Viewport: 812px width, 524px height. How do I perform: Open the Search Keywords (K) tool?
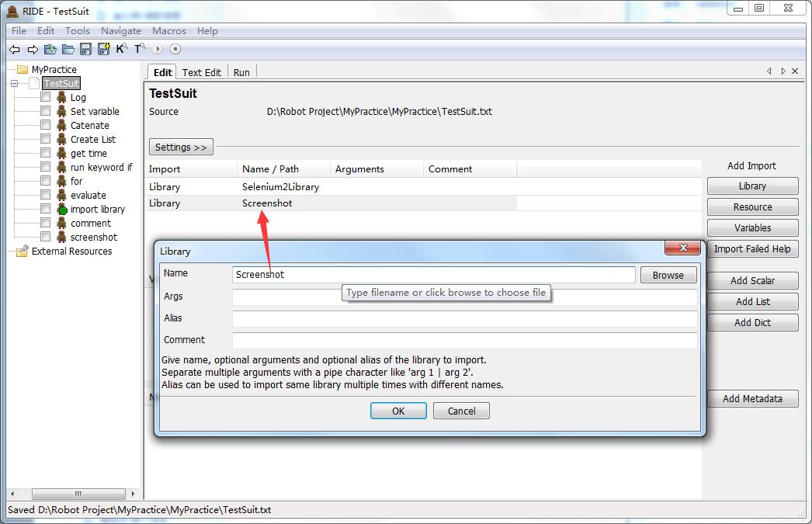pos(121,49)
